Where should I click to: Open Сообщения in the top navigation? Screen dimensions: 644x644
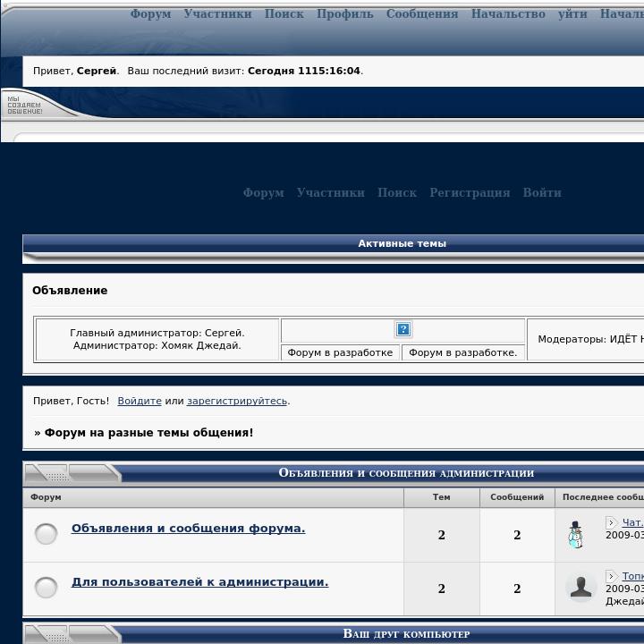coord(422,14)
